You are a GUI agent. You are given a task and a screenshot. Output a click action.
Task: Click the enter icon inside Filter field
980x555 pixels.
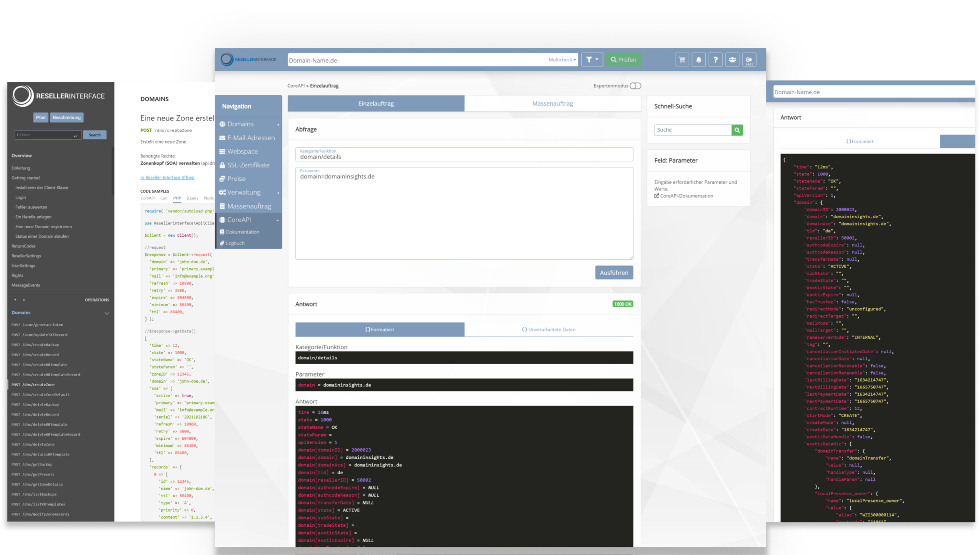[75, 135]
